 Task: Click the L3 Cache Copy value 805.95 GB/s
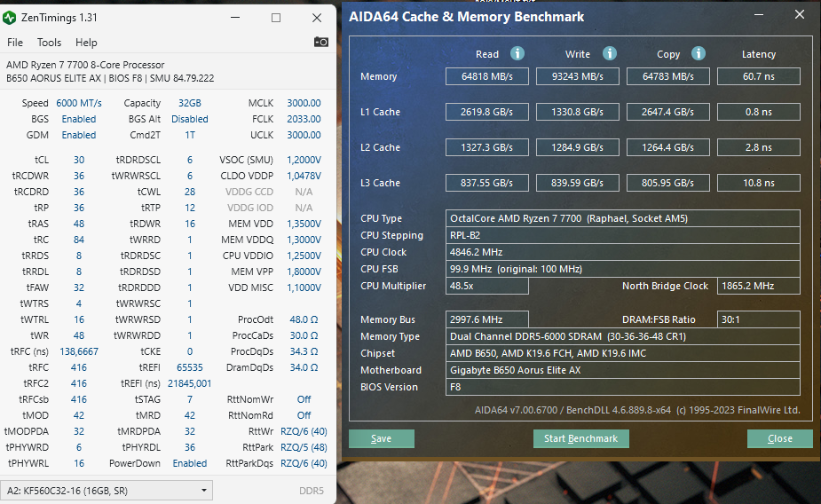[x=668, y=183]
